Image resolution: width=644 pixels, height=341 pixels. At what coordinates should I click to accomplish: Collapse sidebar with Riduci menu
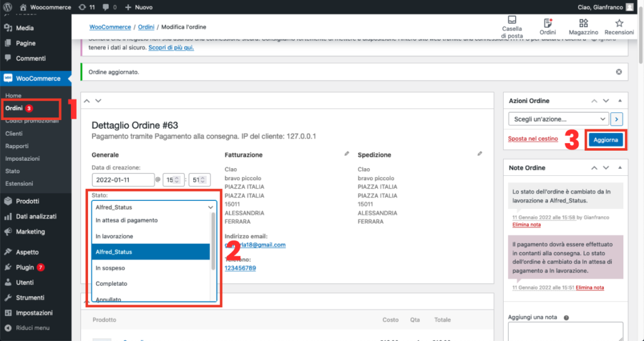coord(33,328)
